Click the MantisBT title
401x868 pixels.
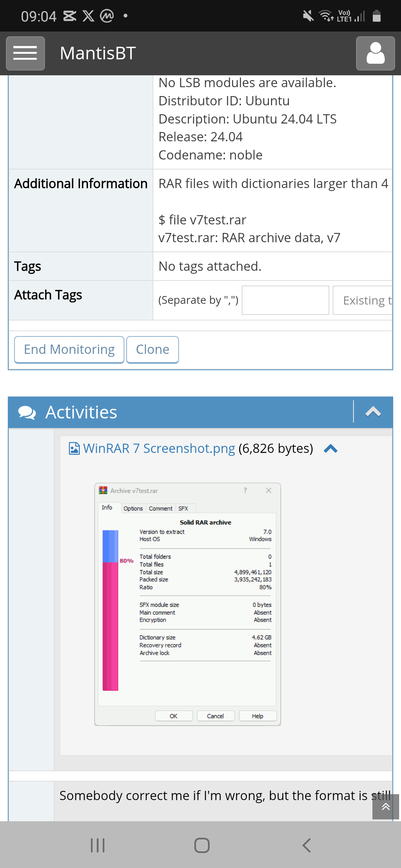coord(98,53)
